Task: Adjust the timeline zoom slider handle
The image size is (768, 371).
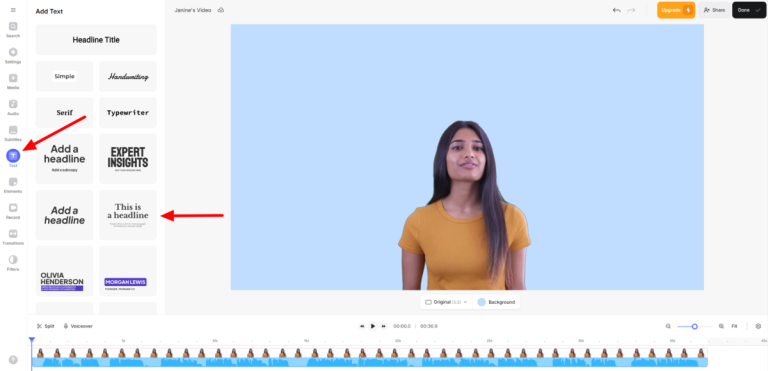Action: tap(695, 326)
